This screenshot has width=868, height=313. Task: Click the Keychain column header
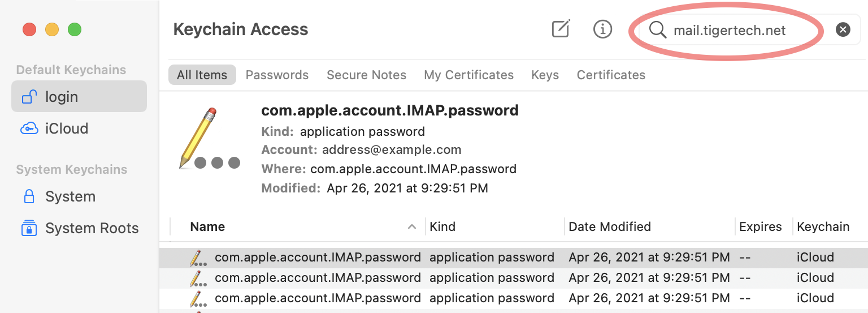(x=823, y=227)
